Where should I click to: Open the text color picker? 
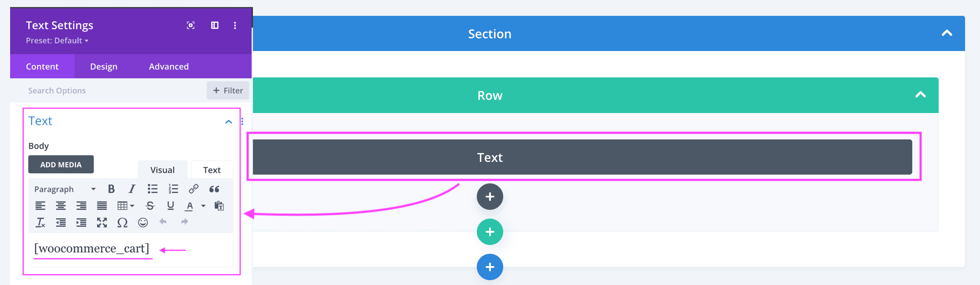point(189,205)
